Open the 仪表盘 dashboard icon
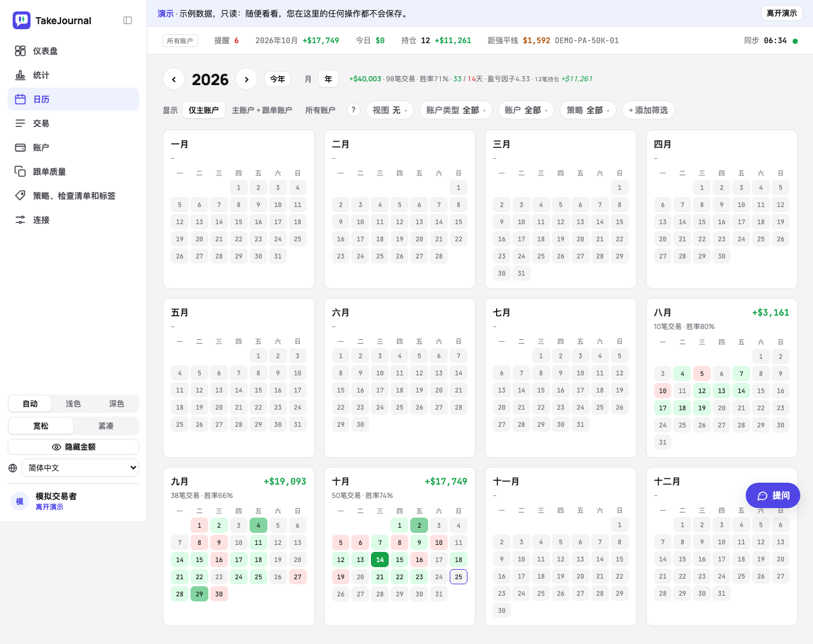This screenshot has height=644, width=813. pos(20,51)
